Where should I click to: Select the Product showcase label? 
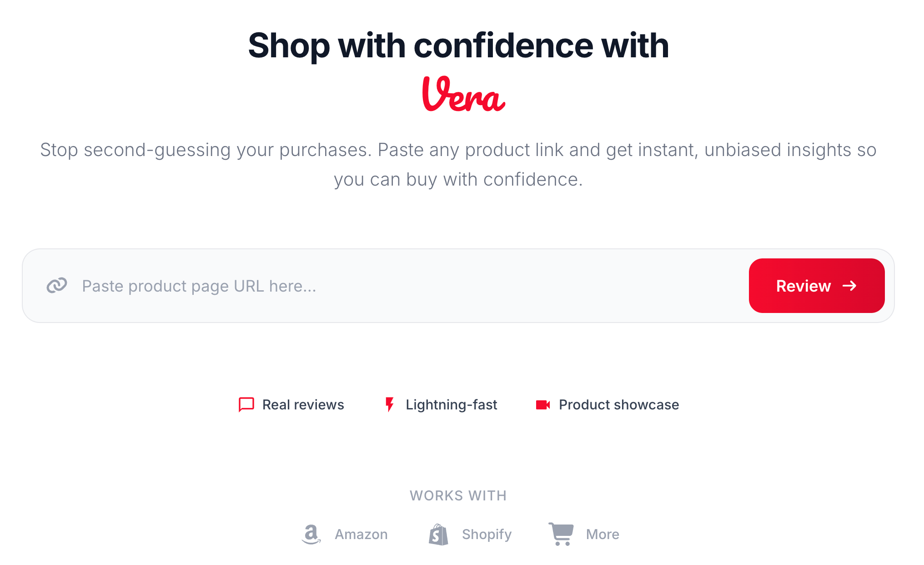618,404
